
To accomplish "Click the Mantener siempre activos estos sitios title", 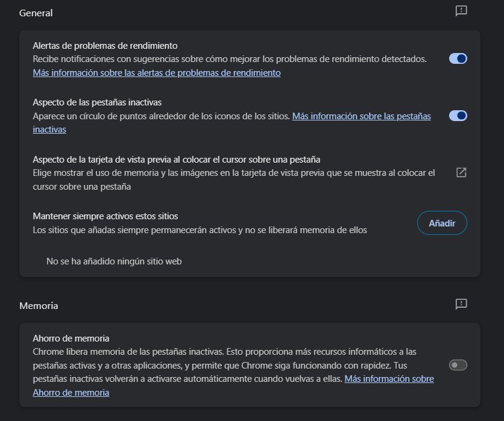I will tap(106, 216).
